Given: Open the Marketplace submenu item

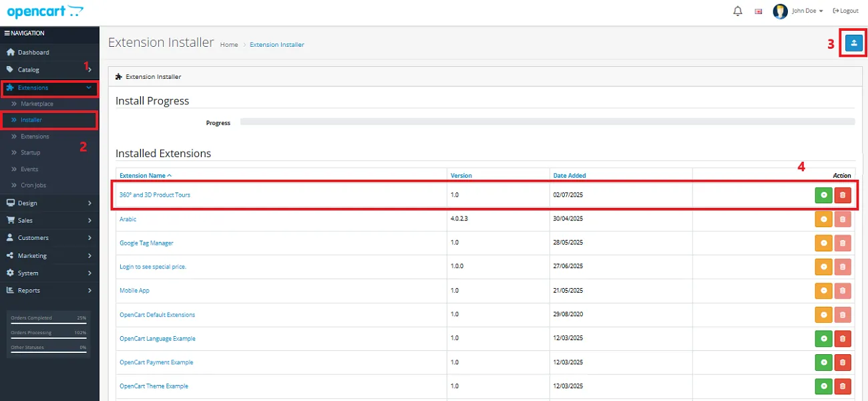Looking at the screenshot, I should pyautogui.click(x=37, y=104).
